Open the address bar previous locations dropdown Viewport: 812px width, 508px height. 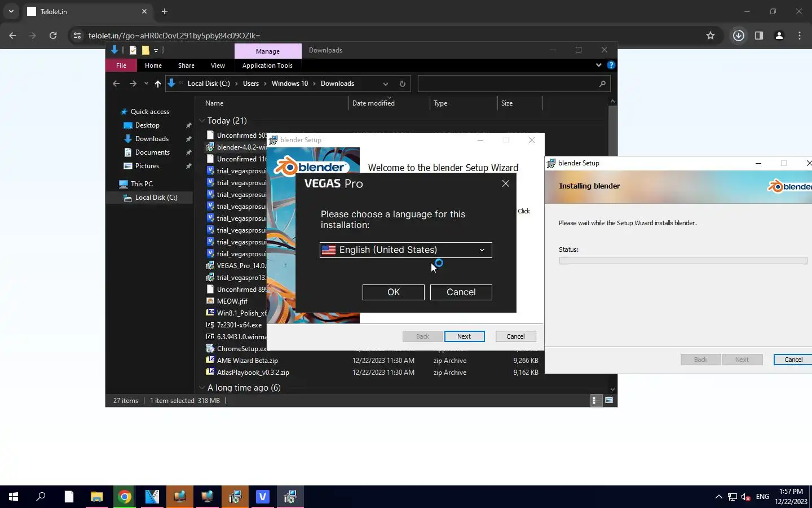click(x=386, y=84)
